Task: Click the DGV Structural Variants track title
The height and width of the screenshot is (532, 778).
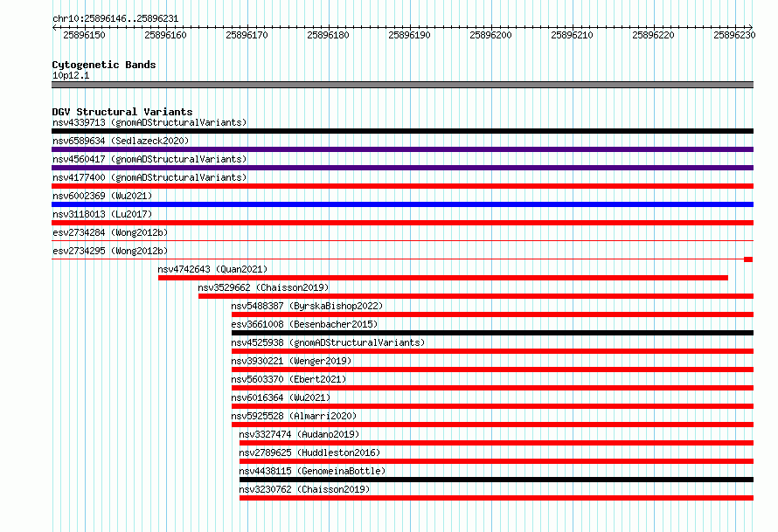Action: 122,112
